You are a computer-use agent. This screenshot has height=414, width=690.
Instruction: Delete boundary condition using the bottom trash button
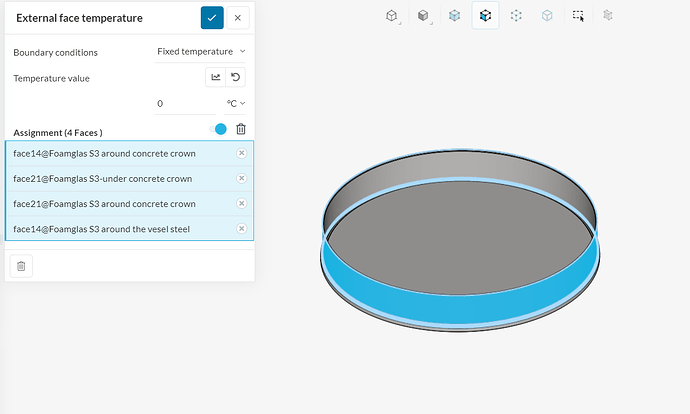coord(21,266)
